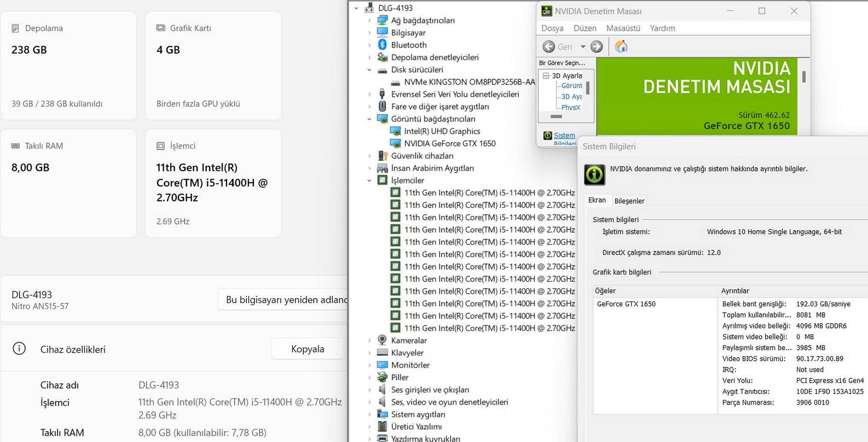The width and height of the screenshot is (868, 442).
Task: Click the Piller battery icon
Action: click(x=382, y=377)
